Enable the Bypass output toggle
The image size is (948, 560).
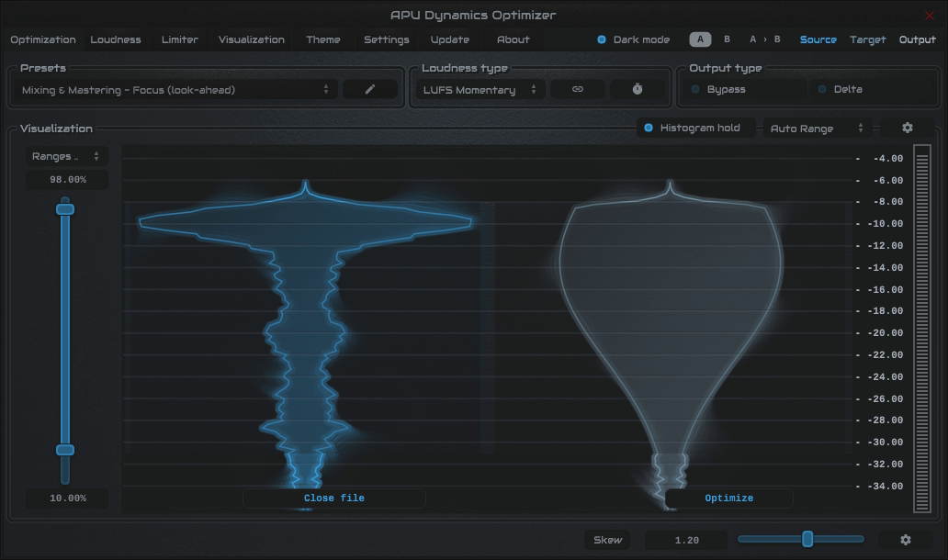(x=696, y=89)
